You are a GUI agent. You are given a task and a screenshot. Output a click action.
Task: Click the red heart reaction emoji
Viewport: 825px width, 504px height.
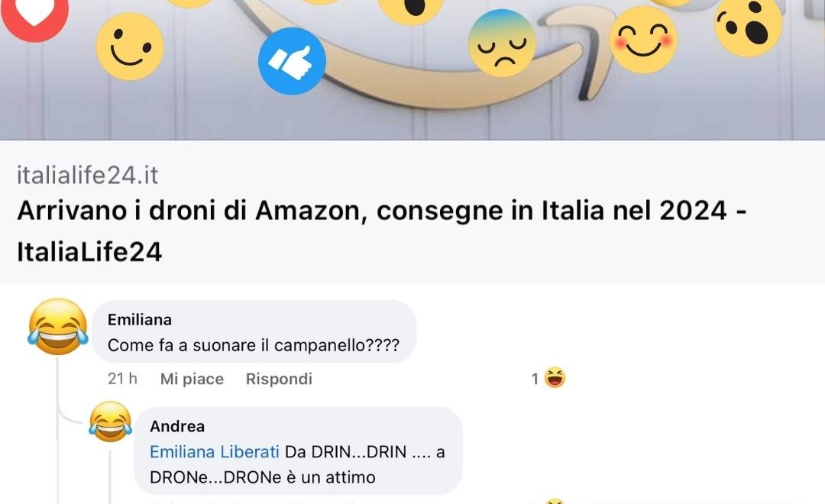(34, 15)
